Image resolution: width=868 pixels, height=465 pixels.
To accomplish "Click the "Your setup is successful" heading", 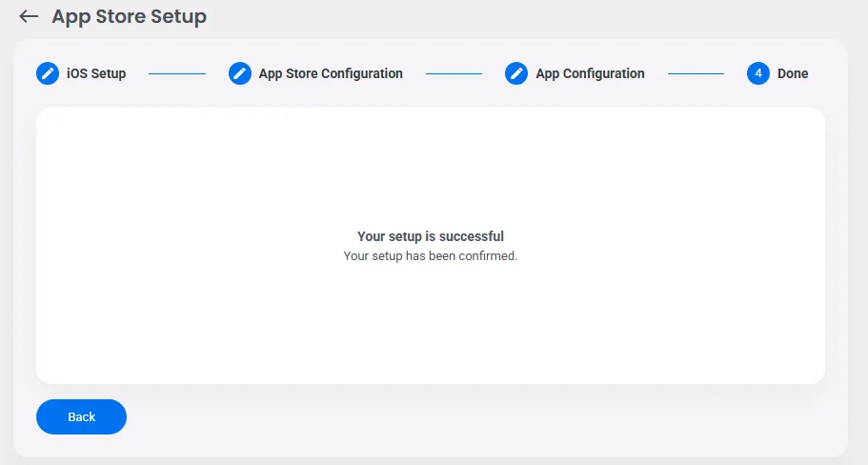I will tap(431, 236).
